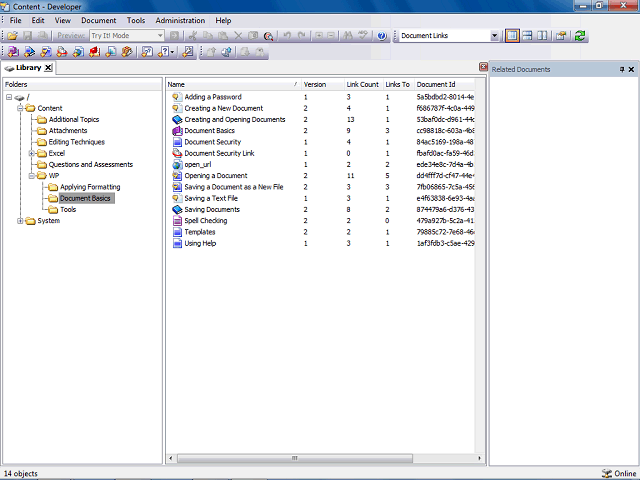Click the open folder toolbar icon

click(x=12, y=36)
